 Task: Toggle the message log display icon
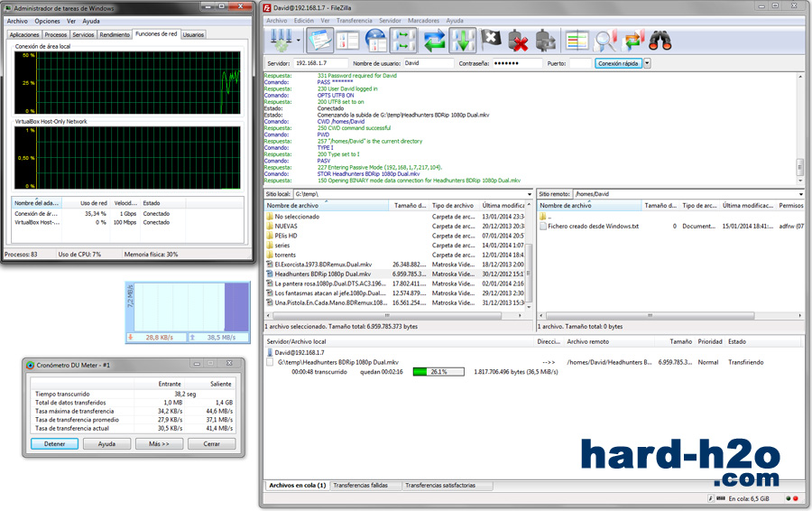[319, 41]
